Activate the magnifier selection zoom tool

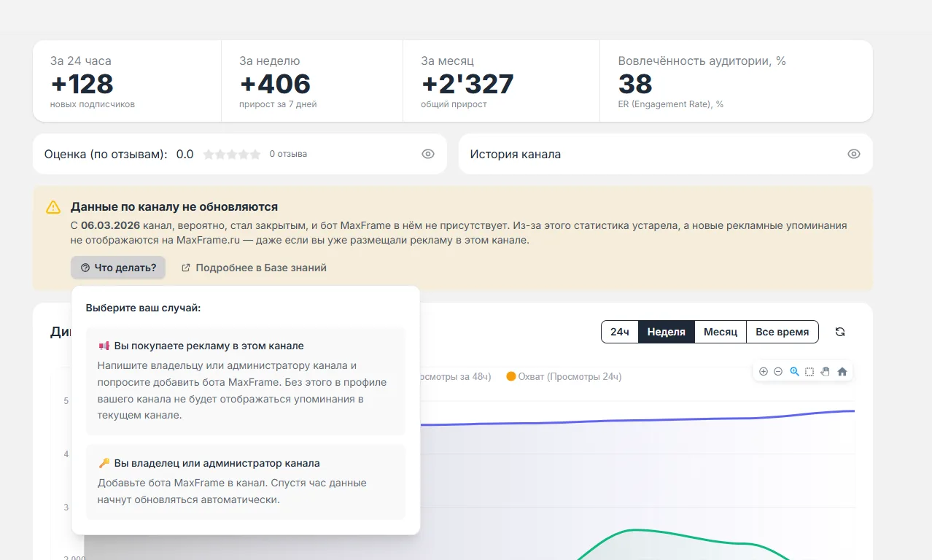point(795,371)
